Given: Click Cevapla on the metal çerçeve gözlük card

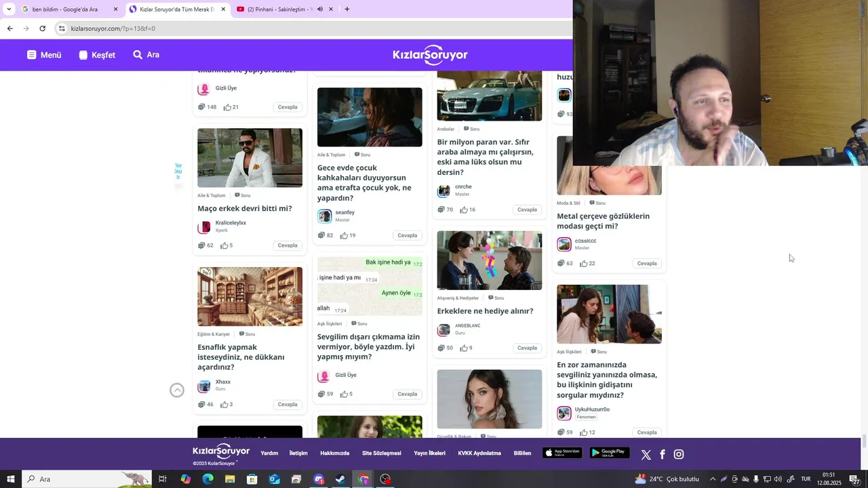Looking at the screenshot, I should pyautogui.click(x=647, y=263).
